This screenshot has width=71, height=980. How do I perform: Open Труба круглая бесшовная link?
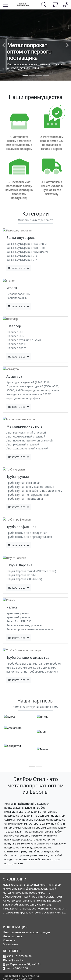click(x=23, y=483)
